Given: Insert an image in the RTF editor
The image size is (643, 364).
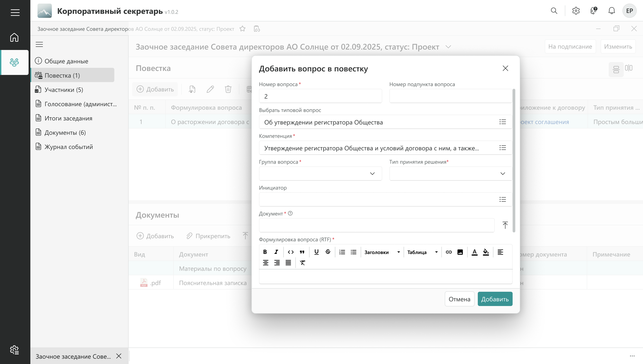Looking at the screenshot, I should tap(460, 252).
